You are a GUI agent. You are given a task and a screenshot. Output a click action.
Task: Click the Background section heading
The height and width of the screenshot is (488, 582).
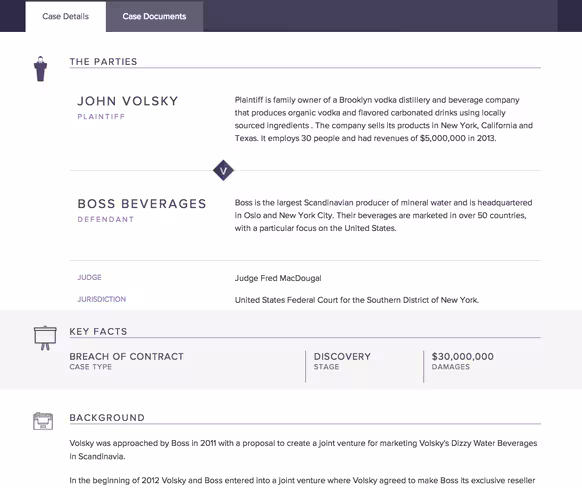107,417
